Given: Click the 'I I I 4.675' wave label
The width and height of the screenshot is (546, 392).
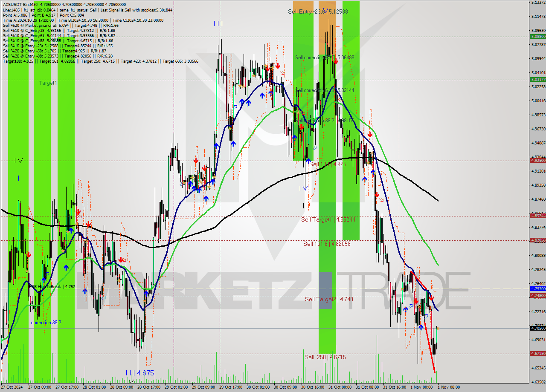Looking at the screenshot, I should coord(140,373).
